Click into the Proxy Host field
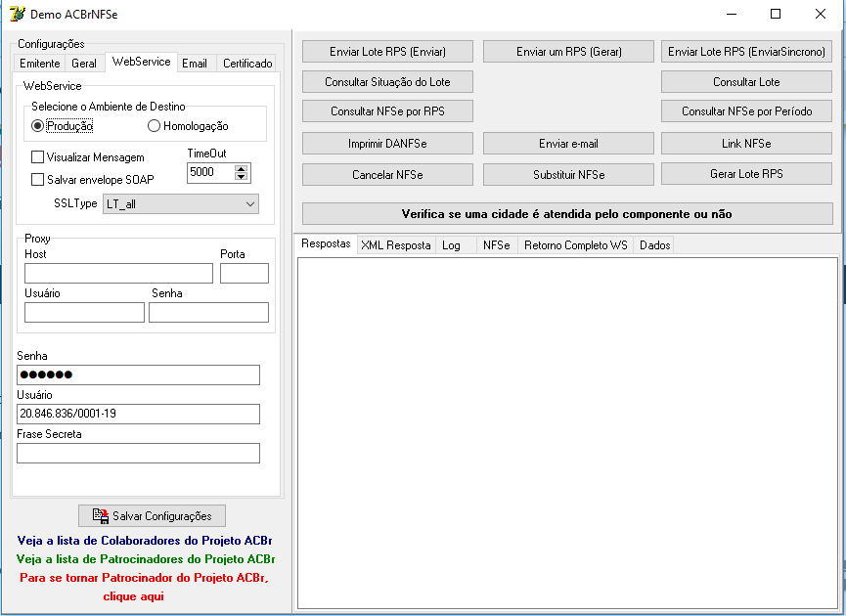Screen dimensions: 846x616 point(118,273)
